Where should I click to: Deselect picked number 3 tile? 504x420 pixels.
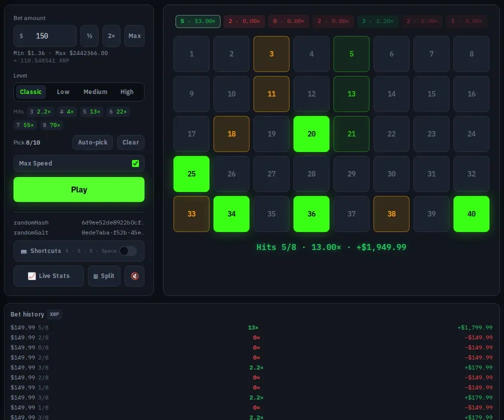pos(271,54)
